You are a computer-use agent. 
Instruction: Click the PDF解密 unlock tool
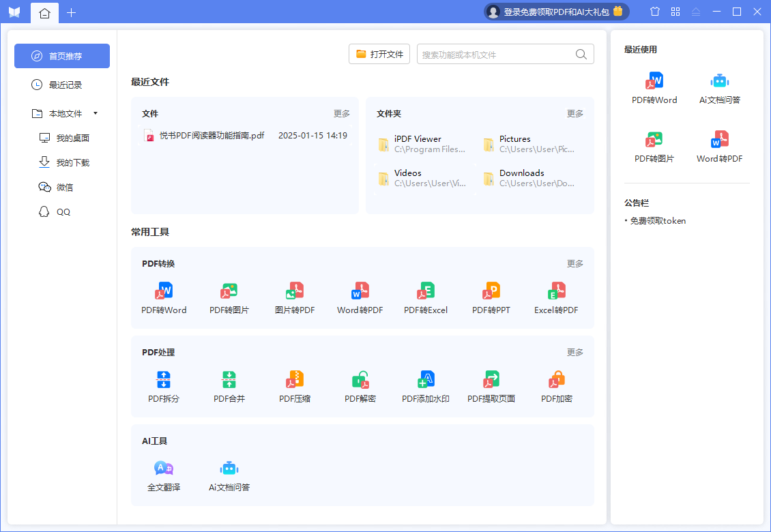[x=360, y=387]
